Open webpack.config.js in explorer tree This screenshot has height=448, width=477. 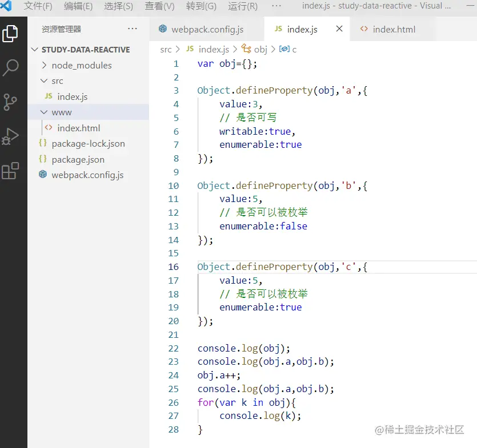tap(88, 175)
